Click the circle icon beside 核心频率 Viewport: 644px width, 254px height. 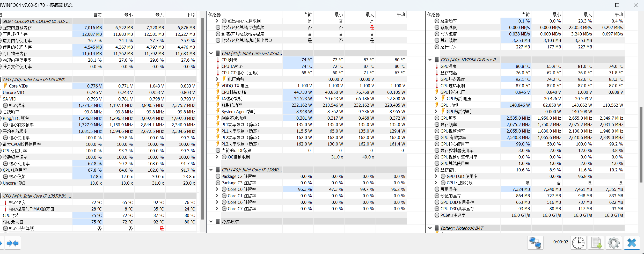5,105
